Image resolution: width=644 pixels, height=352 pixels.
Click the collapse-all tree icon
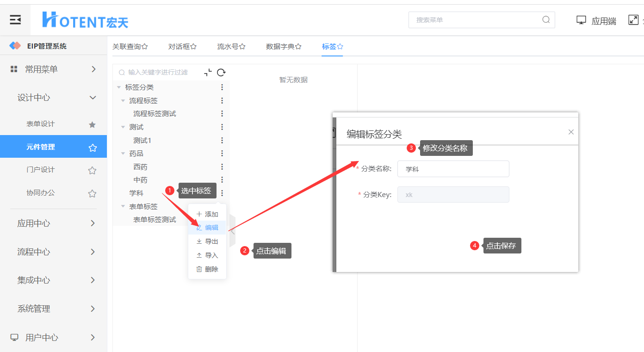coord(208,72)
